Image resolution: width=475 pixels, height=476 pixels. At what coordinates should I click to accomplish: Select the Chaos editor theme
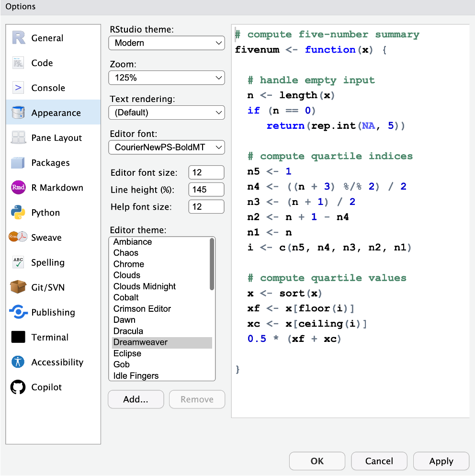coord(161,253)
